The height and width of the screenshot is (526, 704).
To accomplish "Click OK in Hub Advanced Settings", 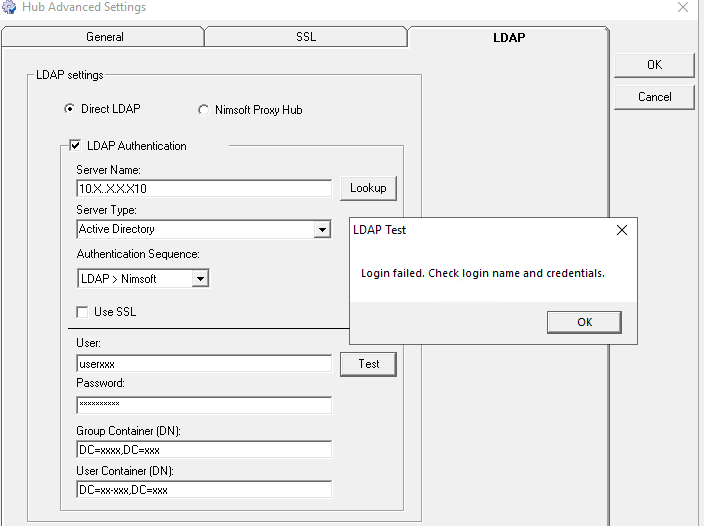I will (x=654, y=65).
